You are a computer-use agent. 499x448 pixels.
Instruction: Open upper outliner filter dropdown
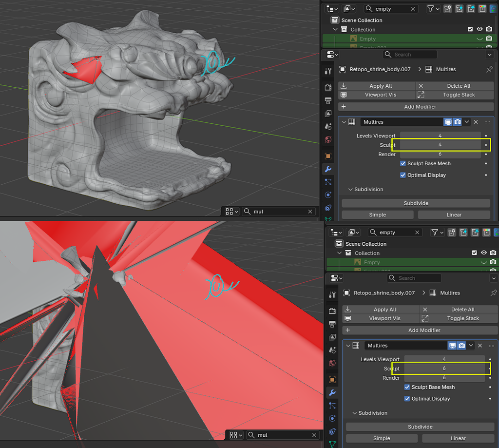[433, 9]
